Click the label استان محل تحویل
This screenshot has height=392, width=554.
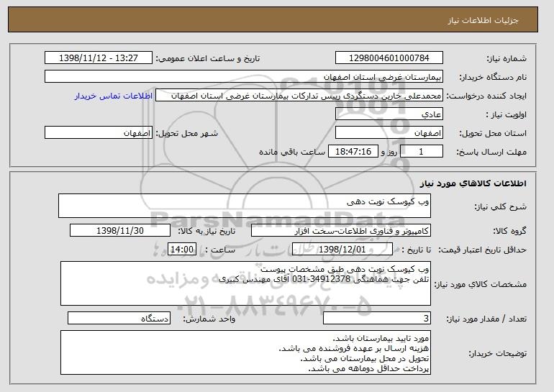[493, 133]
